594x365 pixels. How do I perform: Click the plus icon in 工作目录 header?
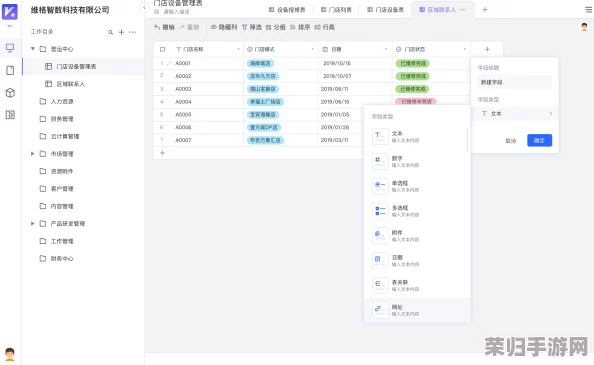point(121,32)
